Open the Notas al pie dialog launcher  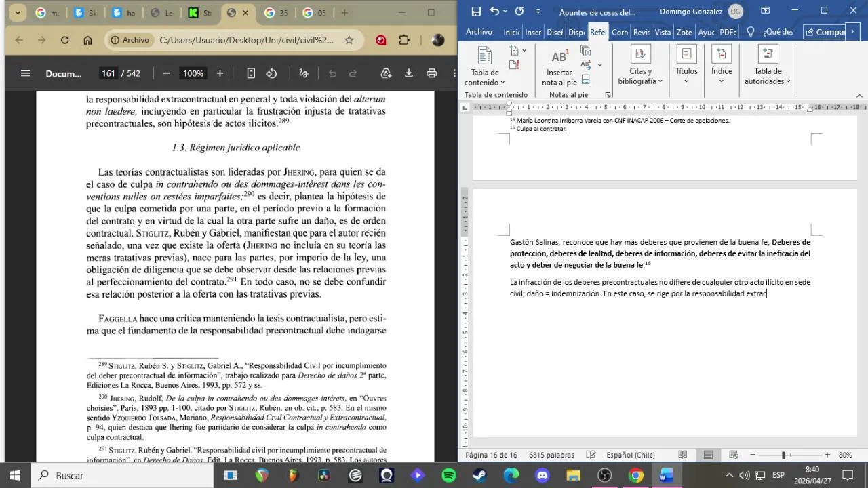608,95
